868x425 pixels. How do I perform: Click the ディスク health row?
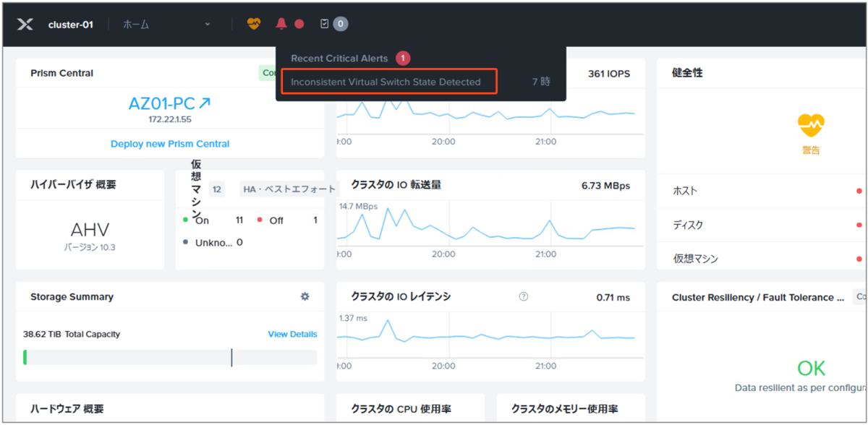(x=763, y=225)
